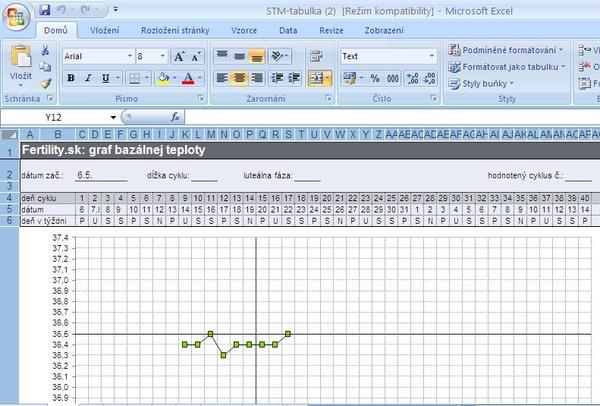Toggle center horizontal alignment
600x406 pixels.
pos(240,78)
